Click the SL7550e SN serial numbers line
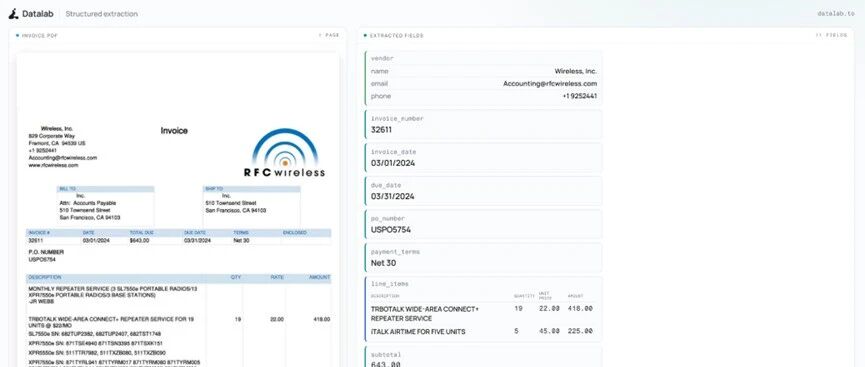 [x=94, y=334]
